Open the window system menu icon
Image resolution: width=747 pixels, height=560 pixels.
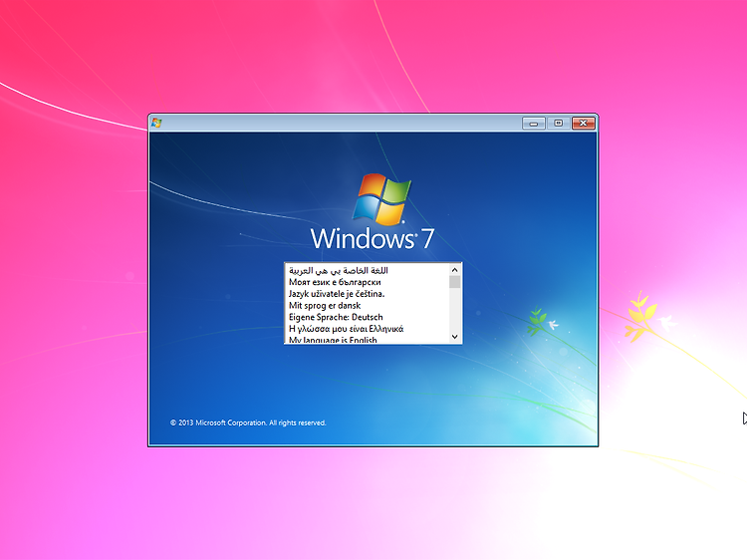[156, 123]
